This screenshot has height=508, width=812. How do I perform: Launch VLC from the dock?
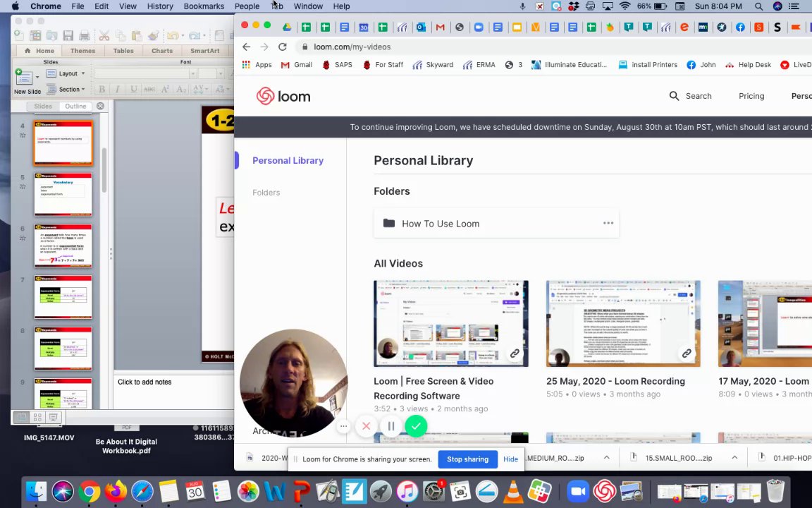(513, 491)
